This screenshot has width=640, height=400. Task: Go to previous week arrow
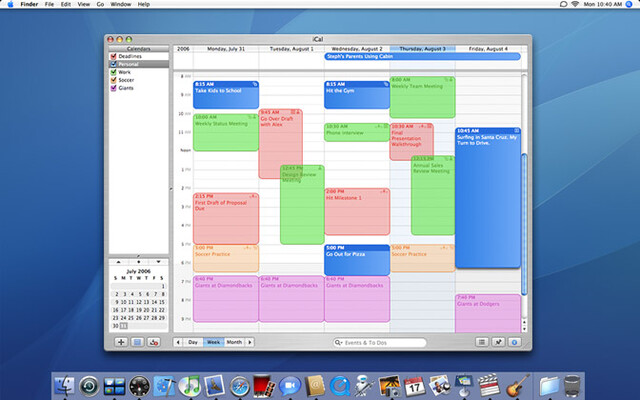(178, 342)
